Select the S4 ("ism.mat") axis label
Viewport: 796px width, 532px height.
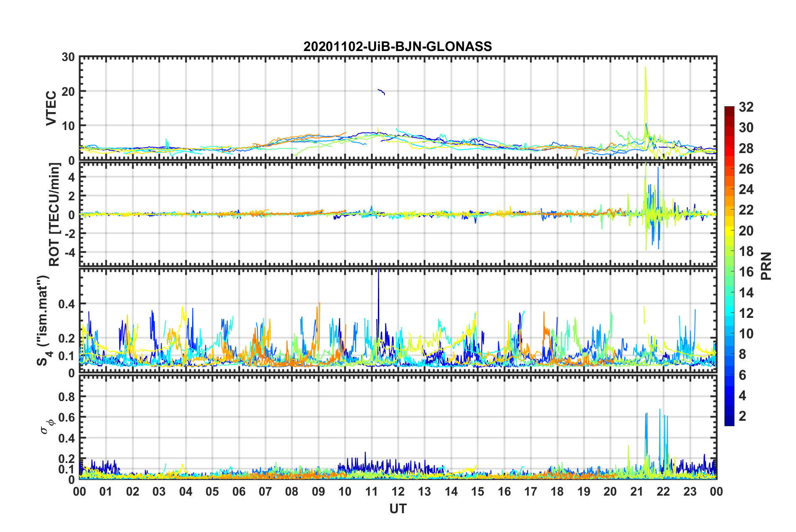44,321
